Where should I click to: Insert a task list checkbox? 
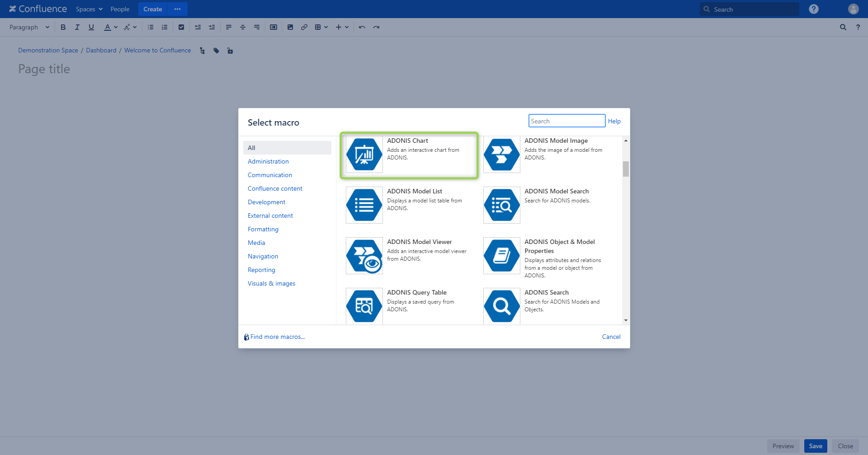click(181, 27)
